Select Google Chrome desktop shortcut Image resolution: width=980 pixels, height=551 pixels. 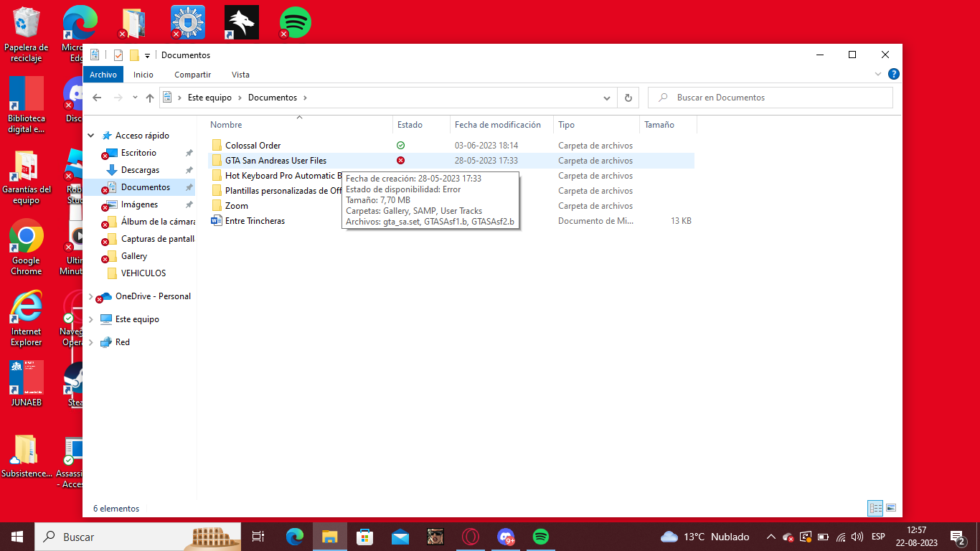(27, 248)
